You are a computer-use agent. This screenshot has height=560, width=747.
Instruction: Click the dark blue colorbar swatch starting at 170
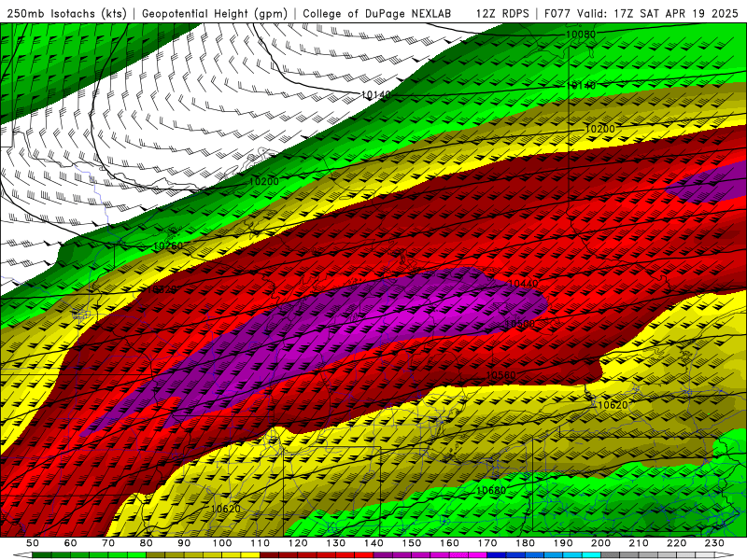coord(497,555)
